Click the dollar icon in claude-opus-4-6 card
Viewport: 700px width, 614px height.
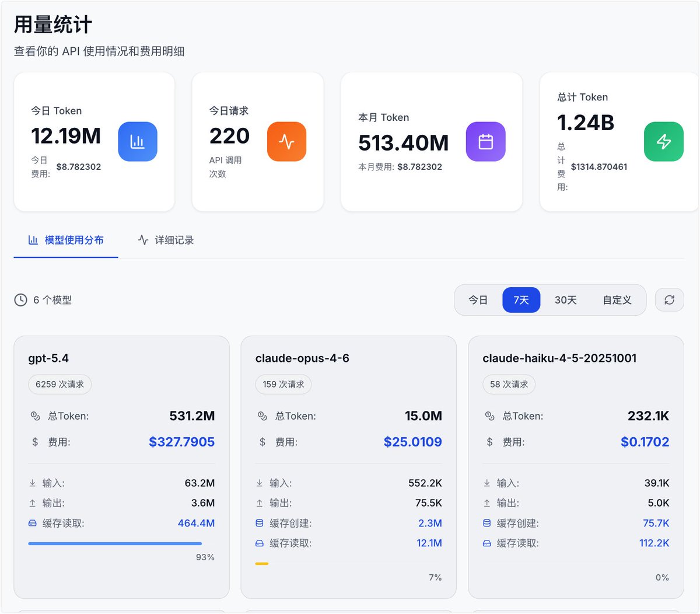[x=262, y=442]
